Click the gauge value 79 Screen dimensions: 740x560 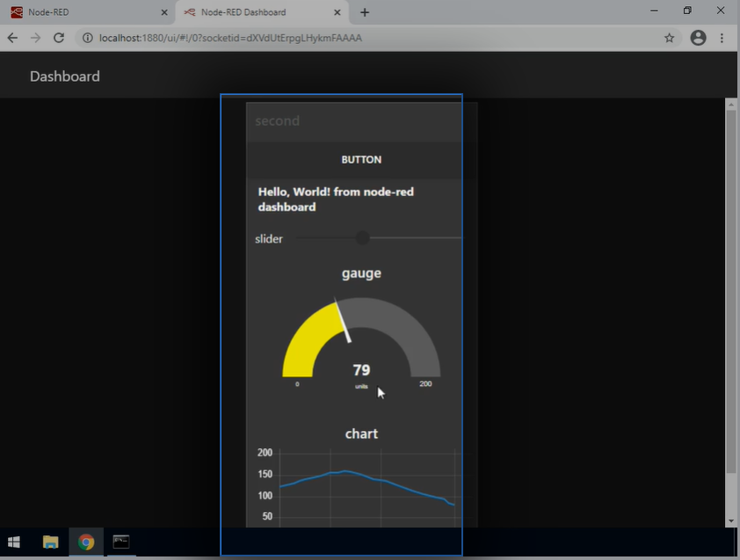tap(361, 370)
